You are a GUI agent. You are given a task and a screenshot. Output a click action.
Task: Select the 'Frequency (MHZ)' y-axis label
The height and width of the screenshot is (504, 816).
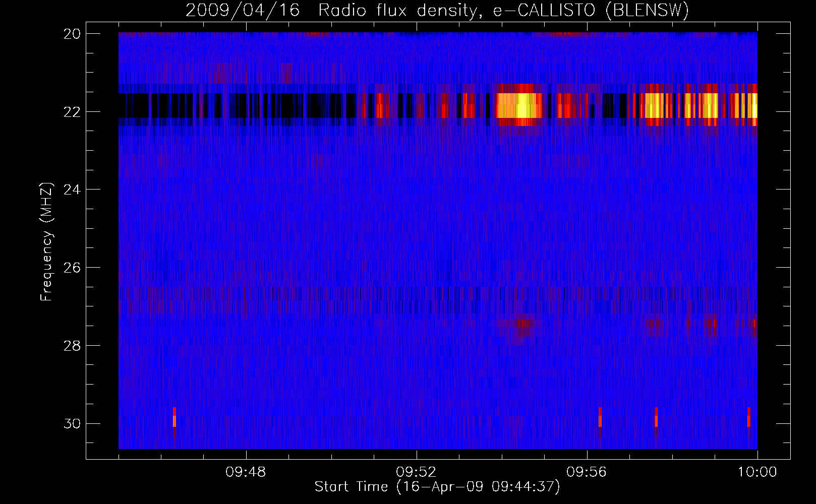(46, 242)
